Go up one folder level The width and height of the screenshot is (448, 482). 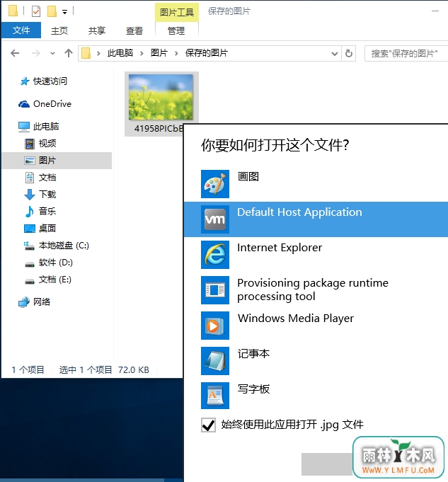click(x=69, y=53)
